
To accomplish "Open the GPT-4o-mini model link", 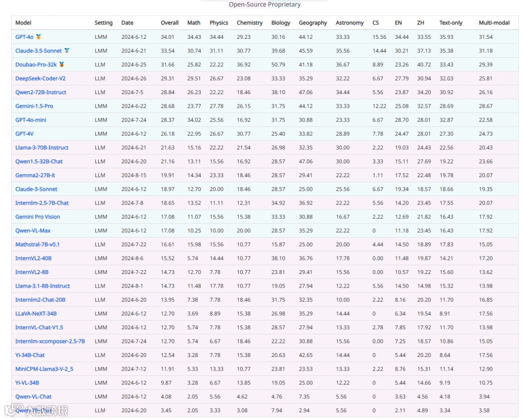I will click(x=31, y=120).
